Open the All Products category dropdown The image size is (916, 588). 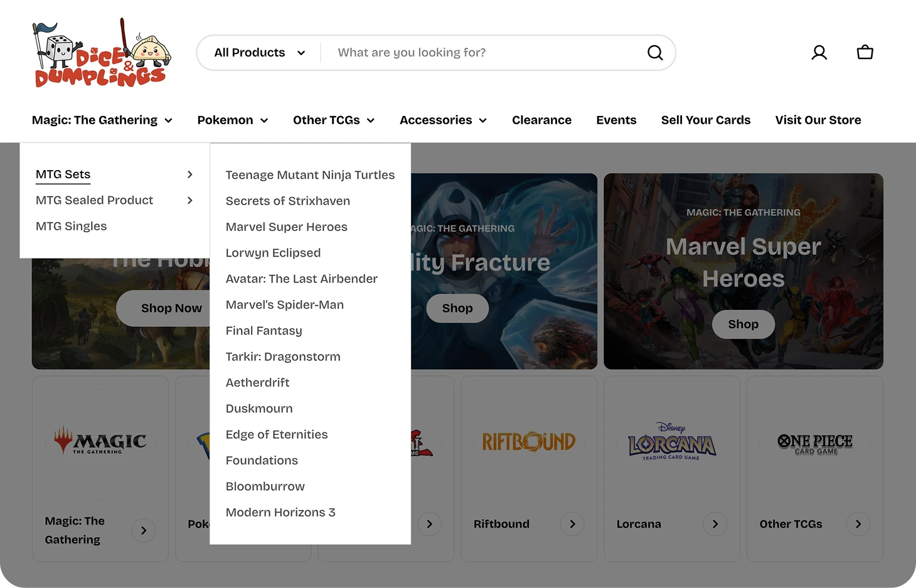click(x=259, y=53)
